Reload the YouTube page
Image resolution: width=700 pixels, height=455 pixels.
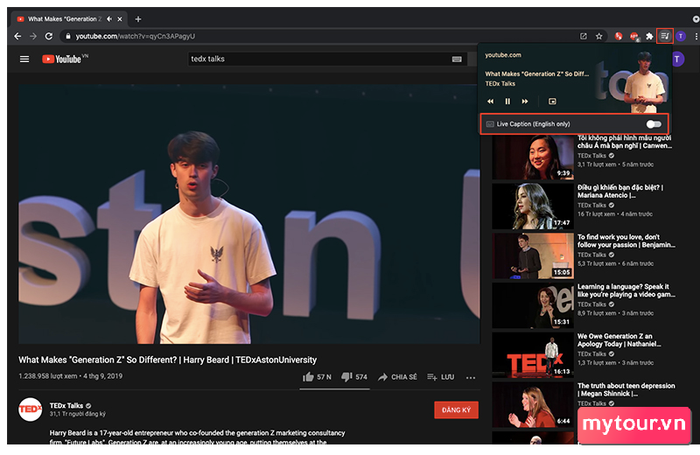coord(49,36)
